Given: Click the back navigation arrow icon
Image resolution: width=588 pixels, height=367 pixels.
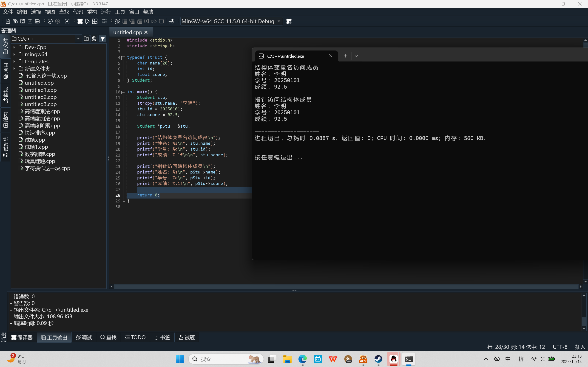Looking at the screenshot, I should tap(50, 21).
